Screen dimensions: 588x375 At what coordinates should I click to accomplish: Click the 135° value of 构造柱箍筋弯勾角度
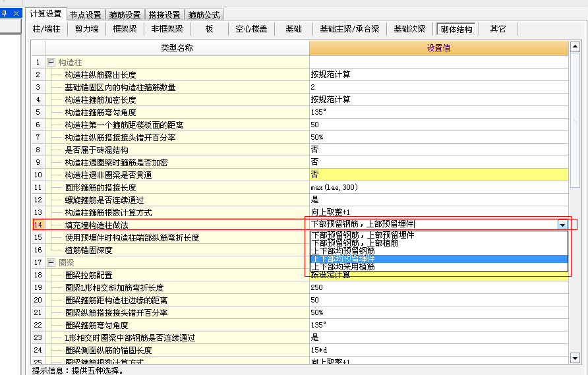439,112
